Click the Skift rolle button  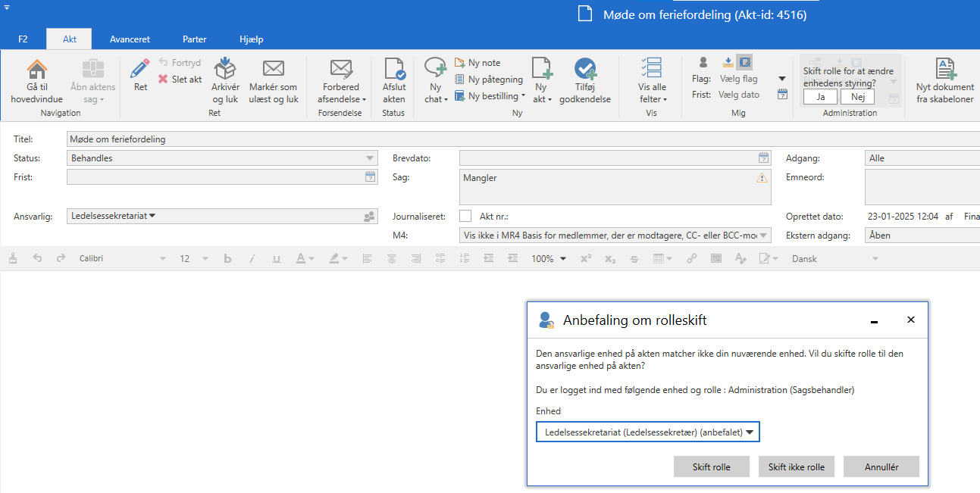[711, 466]
